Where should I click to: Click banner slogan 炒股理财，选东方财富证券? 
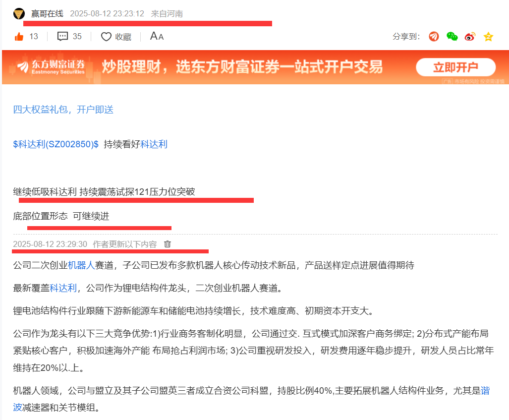click(242, 67)
